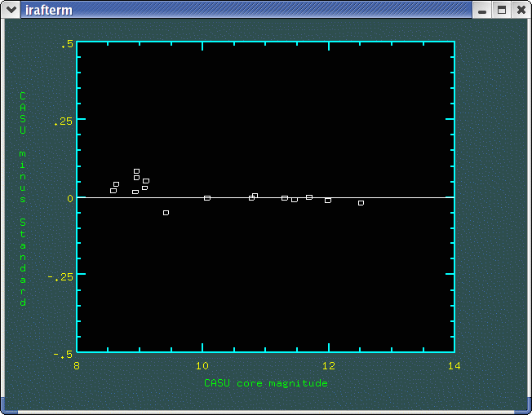The image size is (532, 415).
Task: Select the rightmost data point near magnitude 12.5
Action: click(361, 202)
